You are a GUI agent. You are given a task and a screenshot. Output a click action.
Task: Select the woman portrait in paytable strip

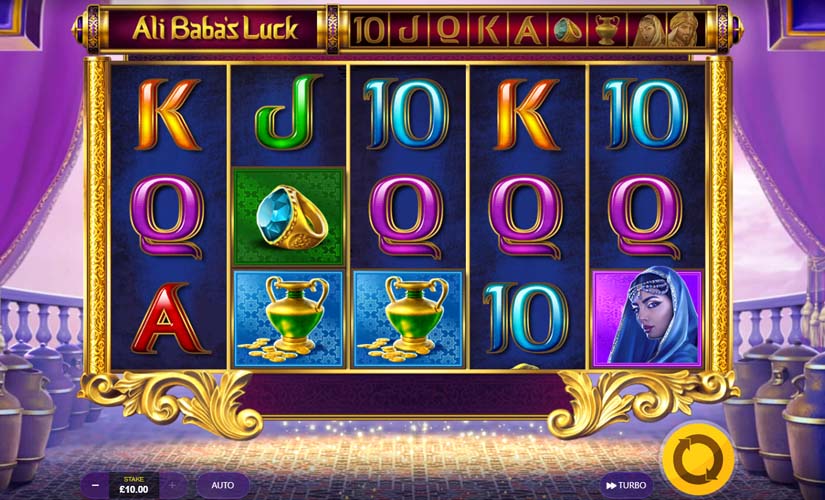tap(647, 29)
